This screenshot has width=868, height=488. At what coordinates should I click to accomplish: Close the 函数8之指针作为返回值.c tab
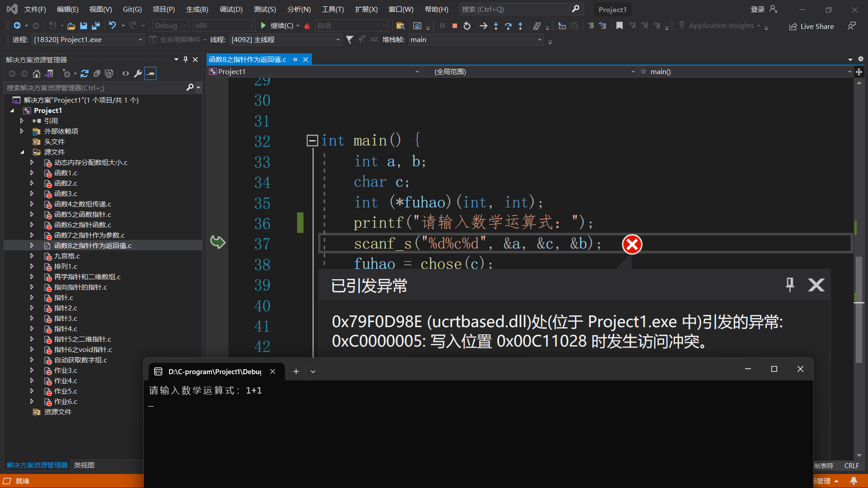pos(306,60)
